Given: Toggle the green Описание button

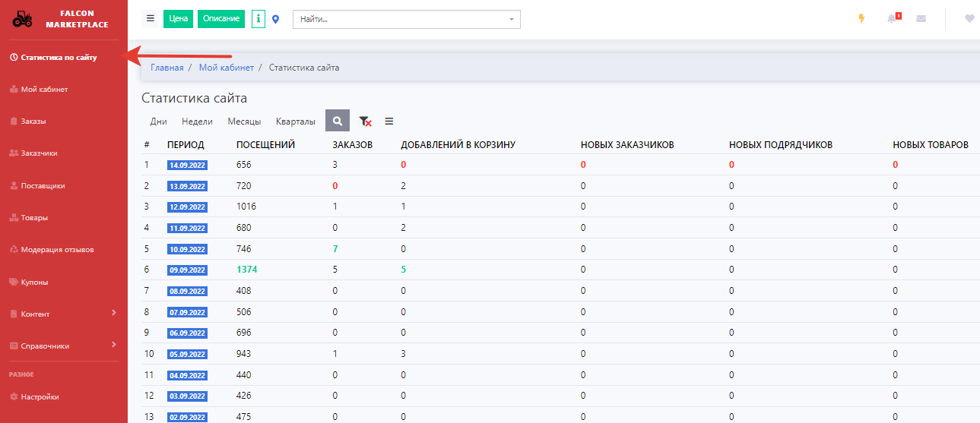Looking at the screenshot, I should click(221, 19).
